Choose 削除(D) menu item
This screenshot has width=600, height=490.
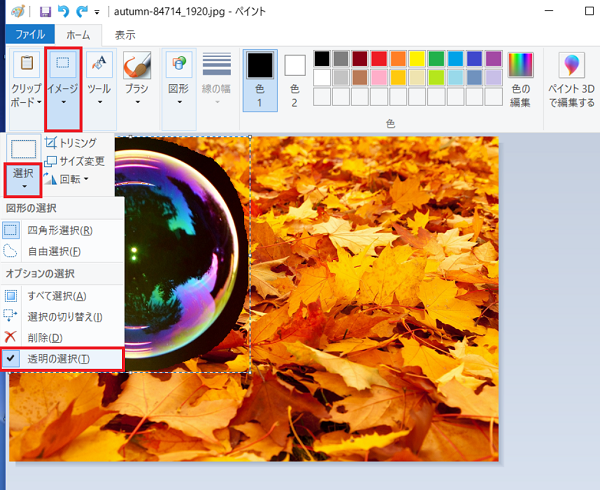(x=62, y=337)
